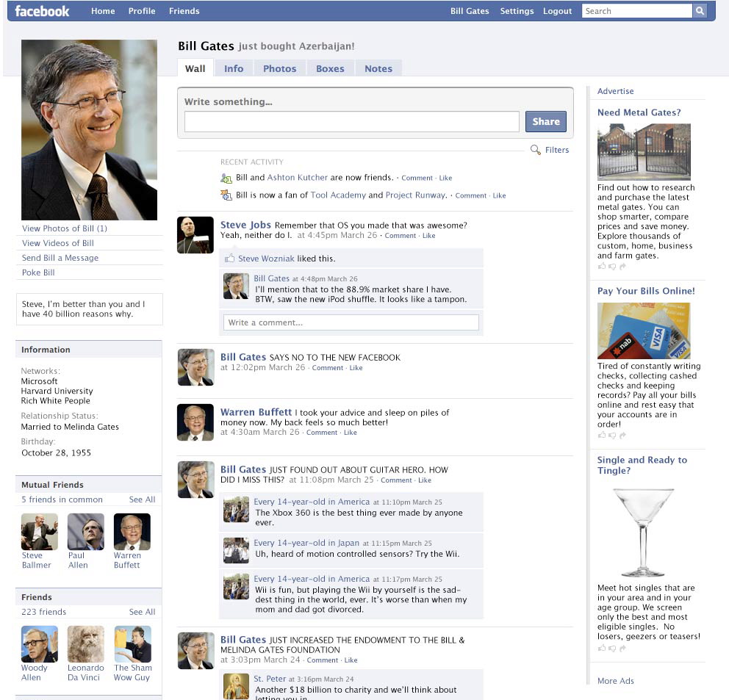Open the Filters option on wall
This screenshot has height=700, width=729.
click(557, 150)
